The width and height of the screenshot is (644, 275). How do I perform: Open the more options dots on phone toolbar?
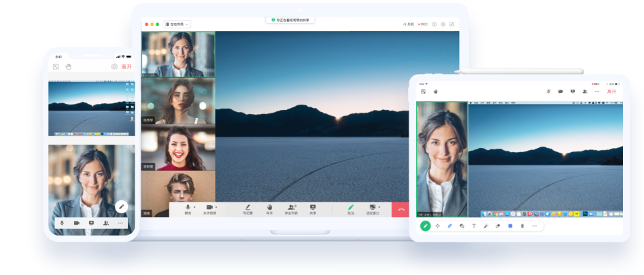[121, 223]
